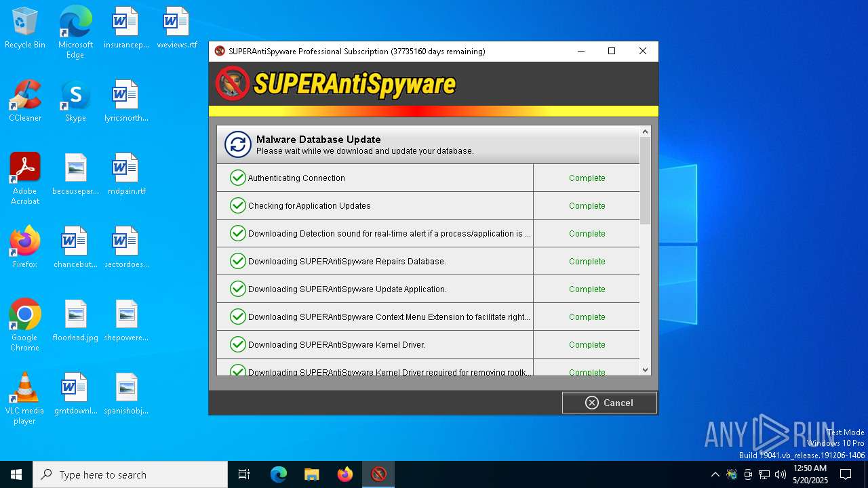Select the Google Chrome desktop shortcut
The width and height of the screenshot is (868, 488).
[25, 325]
